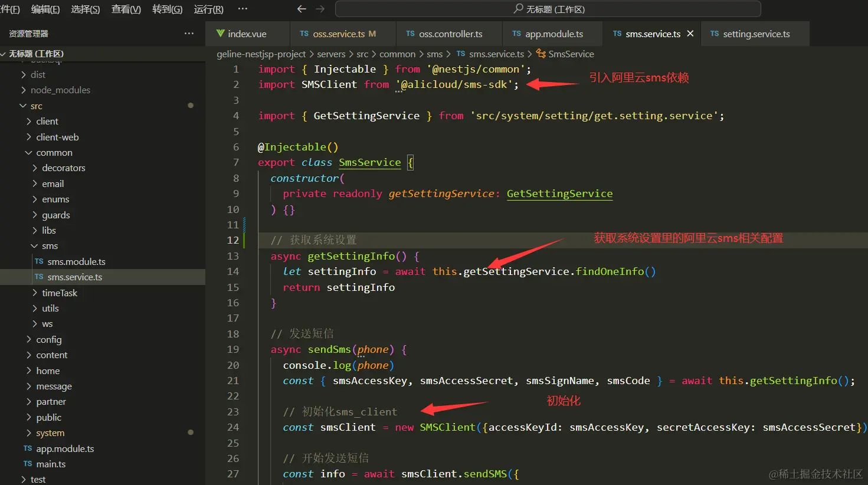Click the 无标题 (工作区) command center search box

coord(548,9)
